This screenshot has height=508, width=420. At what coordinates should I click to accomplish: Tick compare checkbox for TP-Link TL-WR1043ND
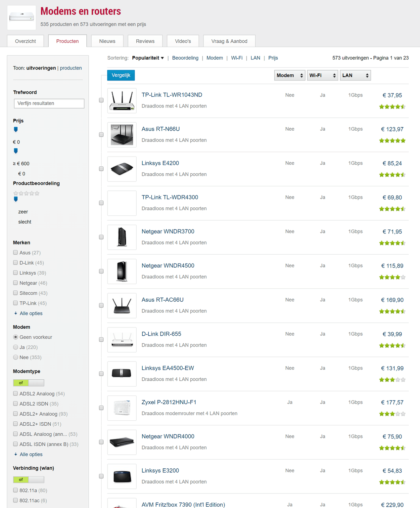(x=101, y=100)
